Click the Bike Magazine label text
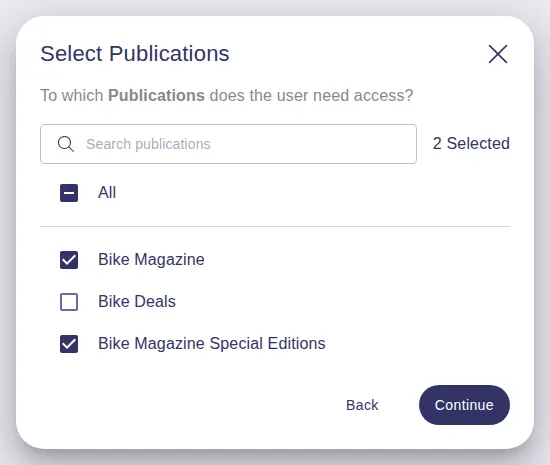This screenshot has width=550, height=465. coord(151,260)
